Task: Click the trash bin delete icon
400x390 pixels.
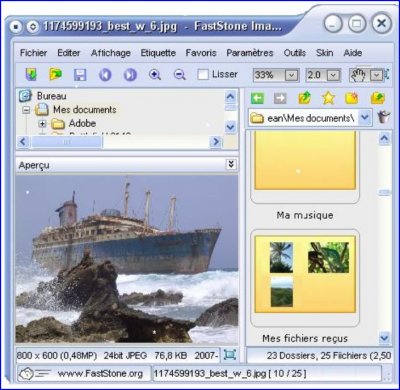Action: (x=384, y=117)
